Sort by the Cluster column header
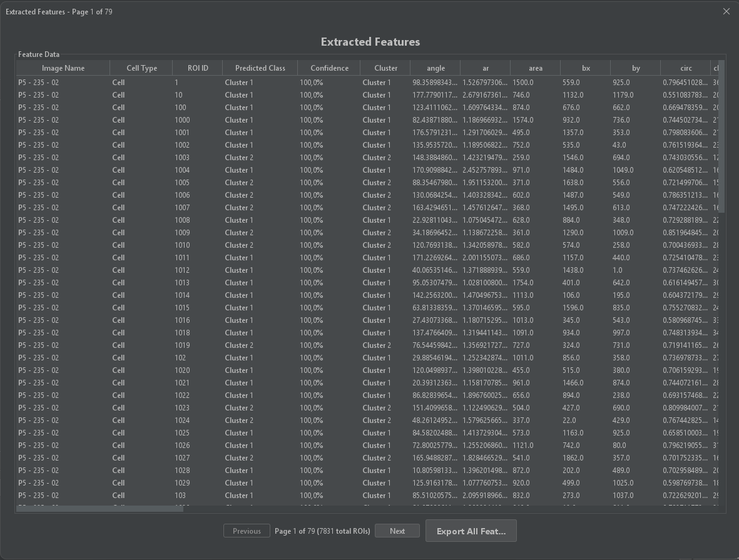Viewport: 739px width, 560px height. coord(385,68)
